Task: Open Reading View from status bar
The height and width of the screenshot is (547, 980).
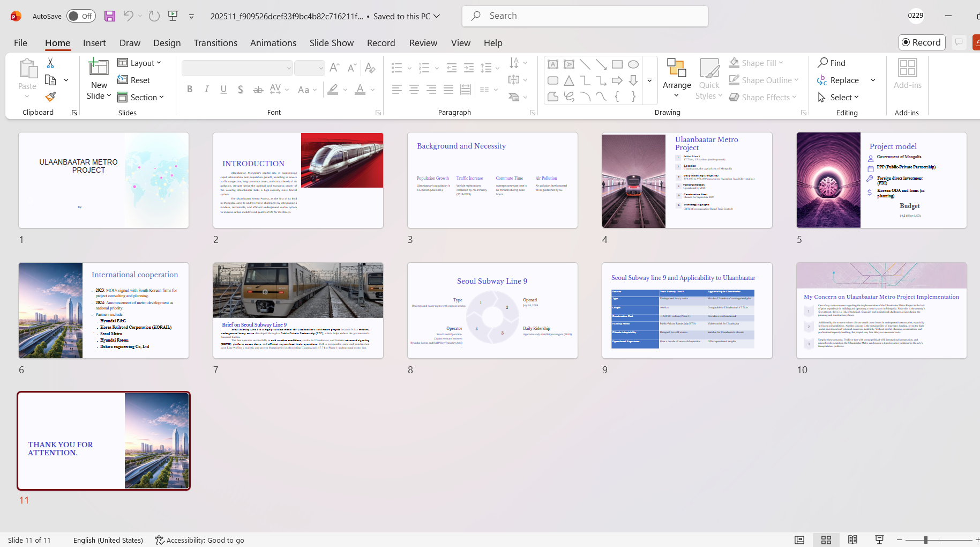Action: [852, 540]
